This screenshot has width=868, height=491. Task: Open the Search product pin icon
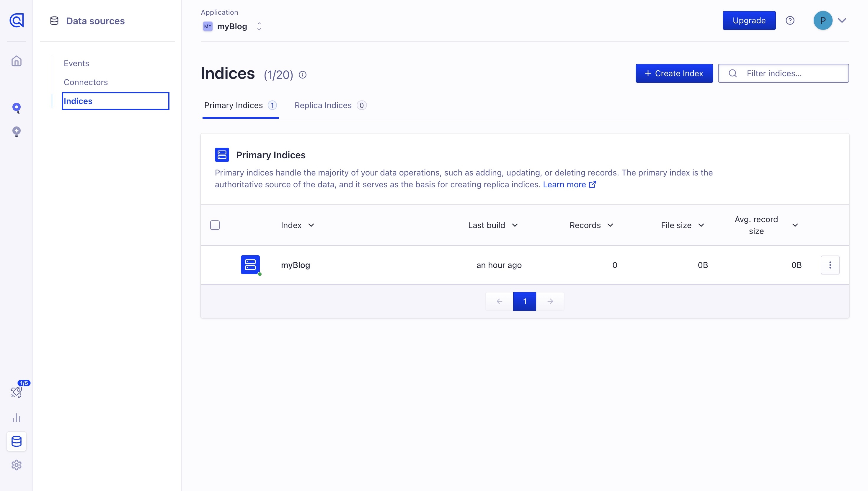17,108
